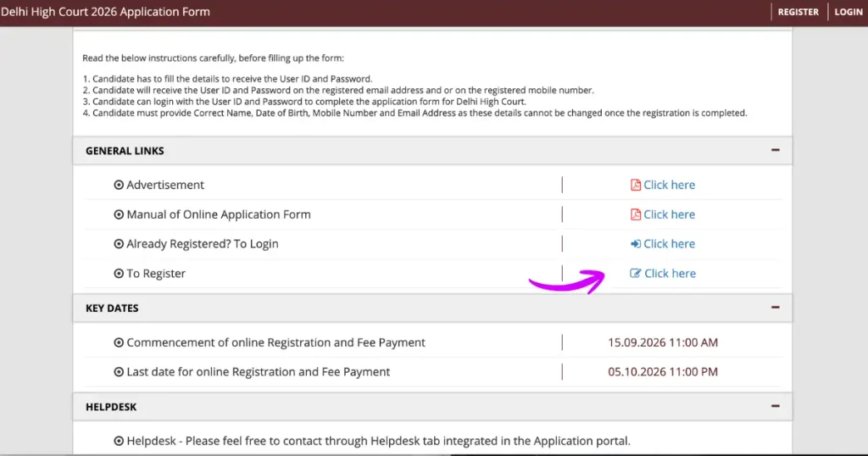Image resolution: width=868 pixels, height=456 pixels.
Task: Click the KEY DATES section heading
Action: [x=112, y=308]
